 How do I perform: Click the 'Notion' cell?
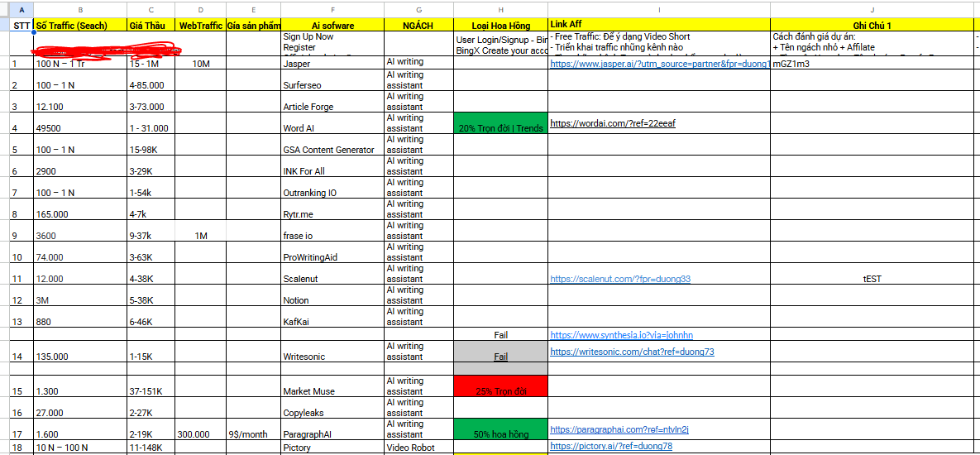[x=332, y=295]
